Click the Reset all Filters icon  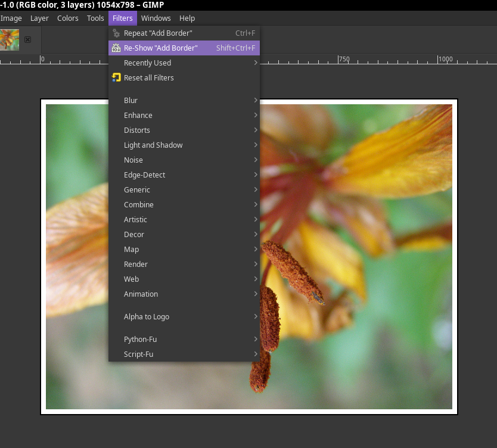116,77
